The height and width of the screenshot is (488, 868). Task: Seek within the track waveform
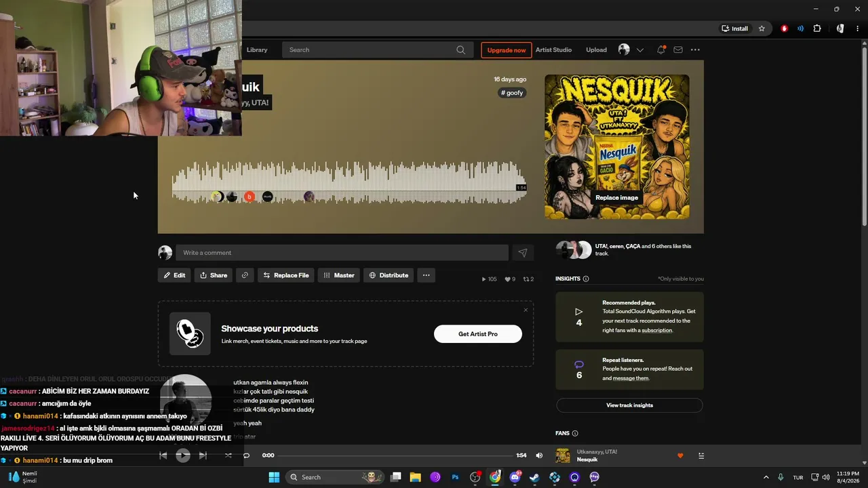click(349, 182)
